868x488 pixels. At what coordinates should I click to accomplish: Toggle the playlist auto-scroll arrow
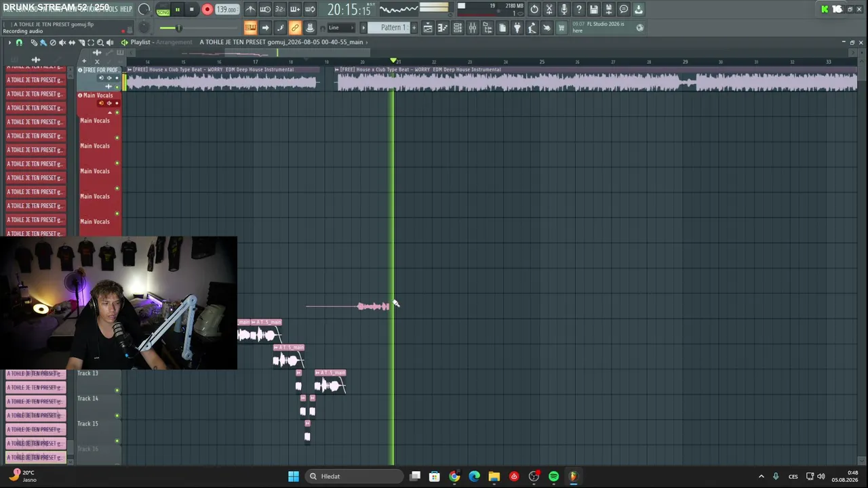[265, 28]
